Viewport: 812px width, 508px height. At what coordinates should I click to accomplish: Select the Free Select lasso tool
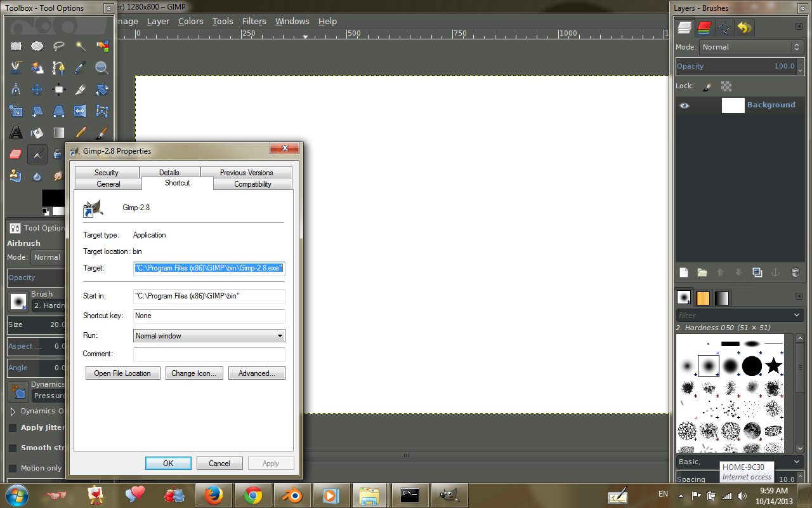click(x=59, y=46)
